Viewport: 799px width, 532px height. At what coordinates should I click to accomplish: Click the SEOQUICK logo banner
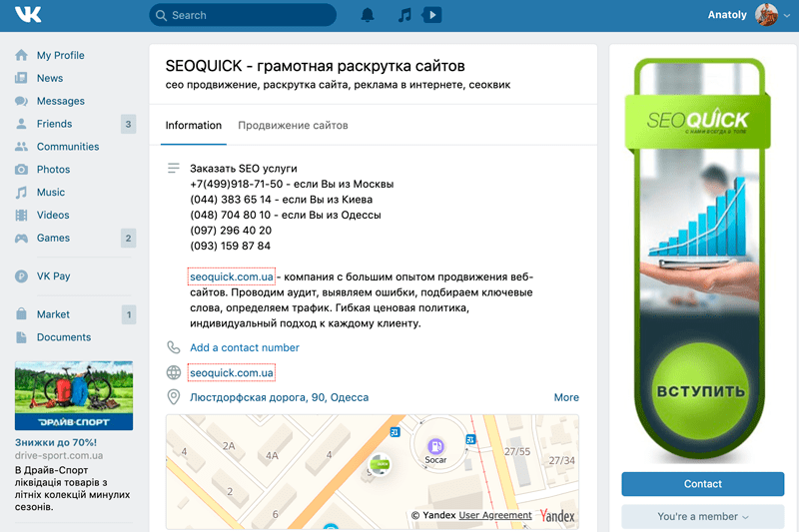(x=697, y=121)
